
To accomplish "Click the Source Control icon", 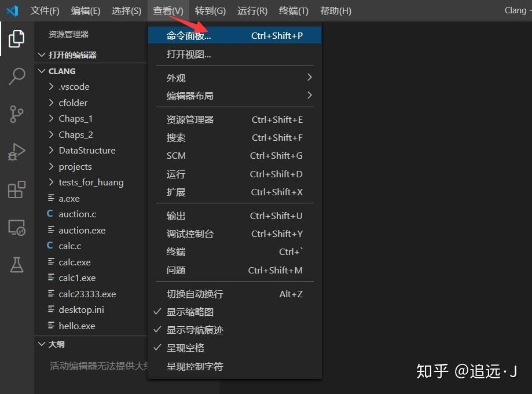I will [x=16, y=114].
